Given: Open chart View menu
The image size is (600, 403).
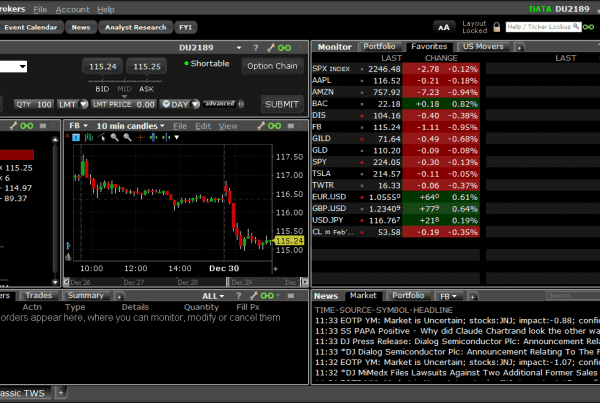Looking at the screenshot, I should point(228,126).
